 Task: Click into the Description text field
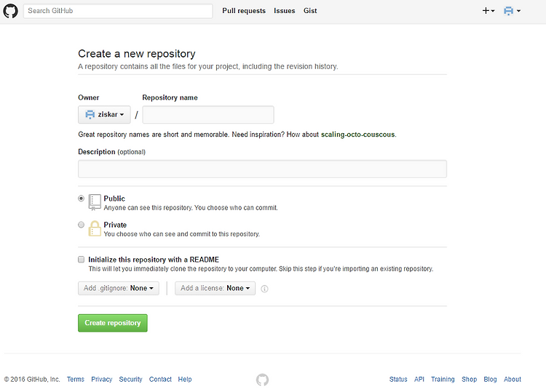coord(262,169)
